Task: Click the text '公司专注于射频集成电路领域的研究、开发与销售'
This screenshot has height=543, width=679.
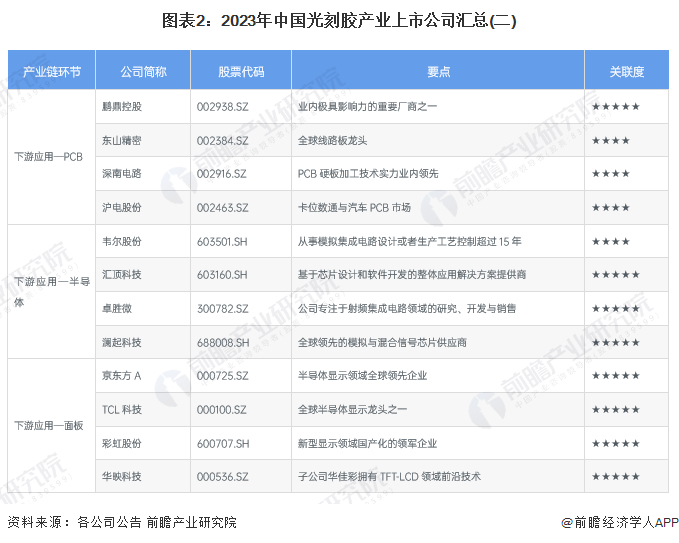Action: 407,308
